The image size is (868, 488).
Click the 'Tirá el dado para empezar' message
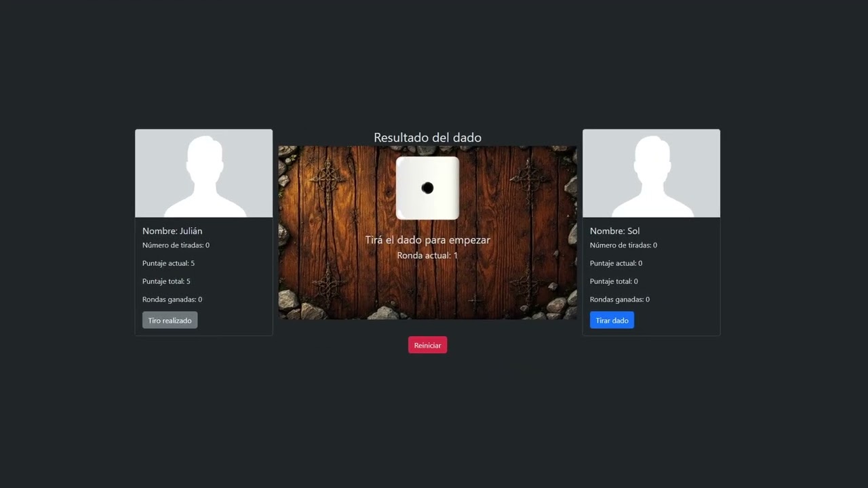427,240
